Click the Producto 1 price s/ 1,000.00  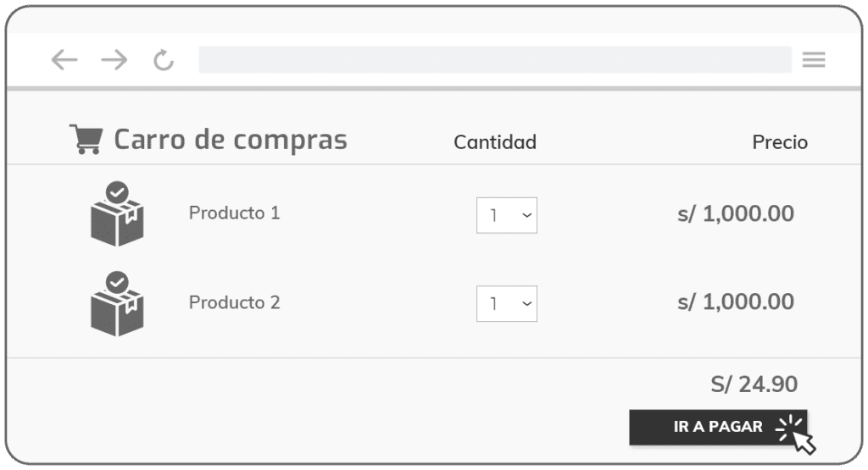(x=736, y=213)
